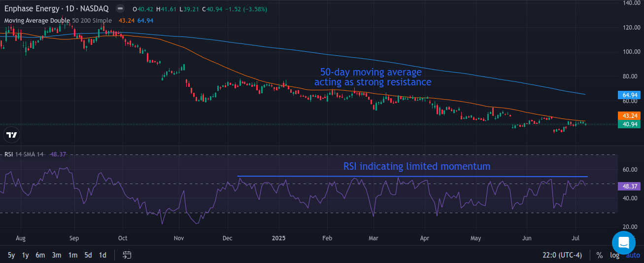Click the 40.94 green last price label
The width and height of the screenshot is (644, 263).
(628, 124)
